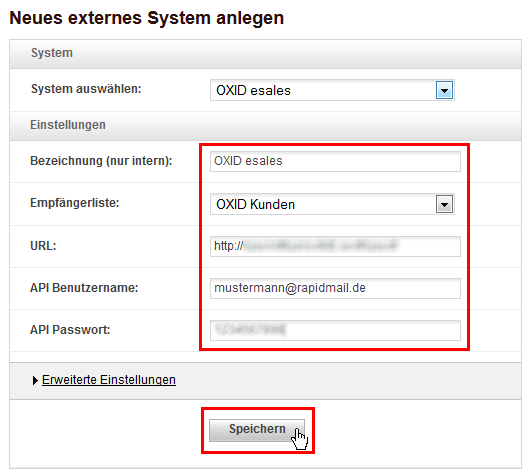Expand the triangle beside Erweiterte Einstellungen
This screenshot has width=528, height=474.
click(x=35, y=380)
